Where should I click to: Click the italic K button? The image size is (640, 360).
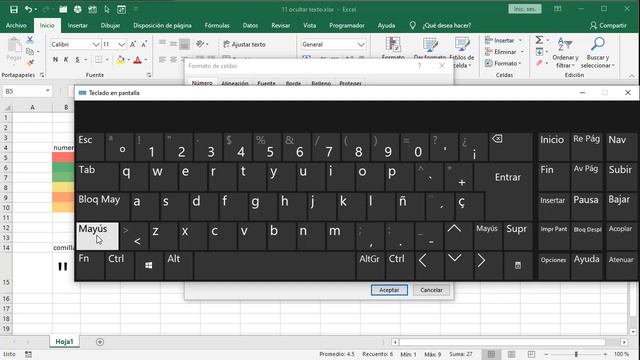(x=66, y=60)
